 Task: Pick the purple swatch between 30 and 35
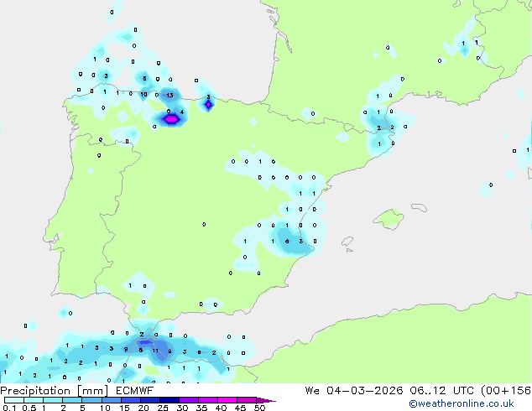point(189,400)
